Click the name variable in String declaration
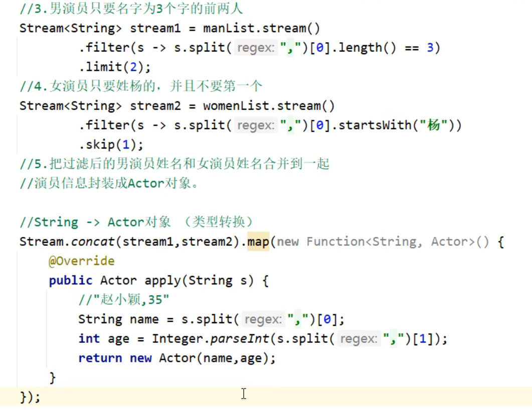 (144, 320)
